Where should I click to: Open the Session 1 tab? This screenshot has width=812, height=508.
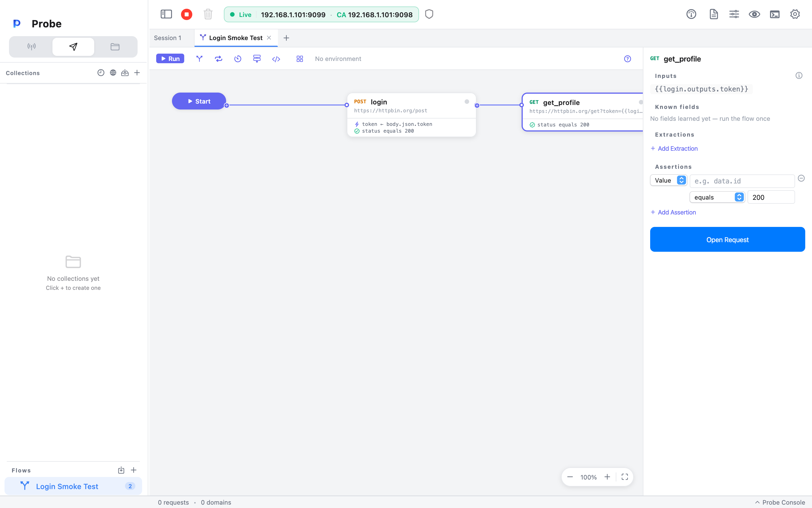coord(168,38)
